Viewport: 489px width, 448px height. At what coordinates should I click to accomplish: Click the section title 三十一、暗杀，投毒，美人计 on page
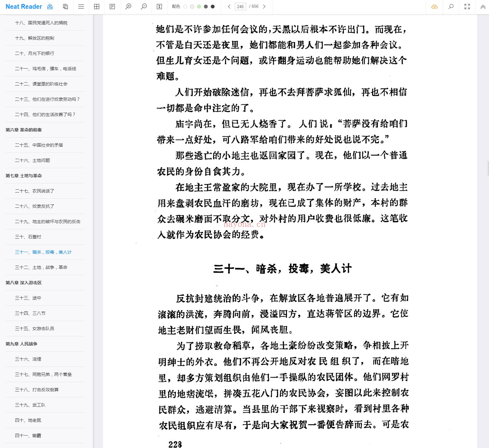pos(283,268)
